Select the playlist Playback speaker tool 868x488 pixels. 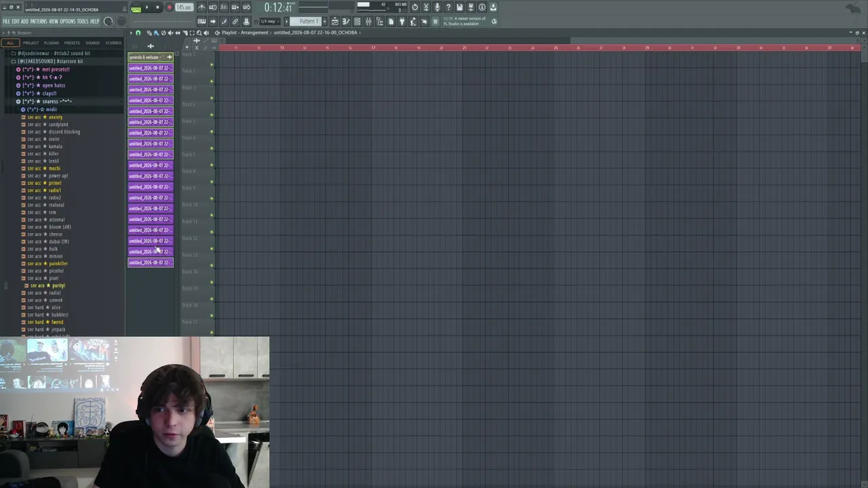click(x=206, y=33)
